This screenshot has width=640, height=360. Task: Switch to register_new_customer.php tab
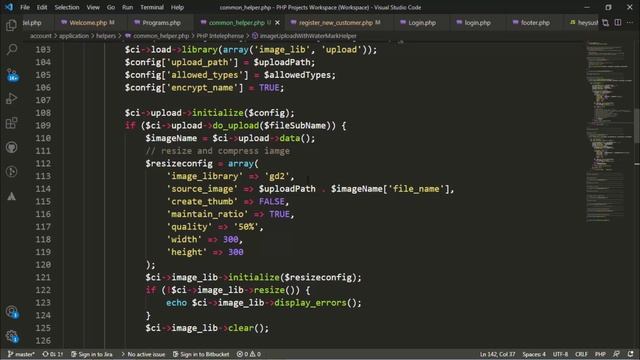coord(336,23)
